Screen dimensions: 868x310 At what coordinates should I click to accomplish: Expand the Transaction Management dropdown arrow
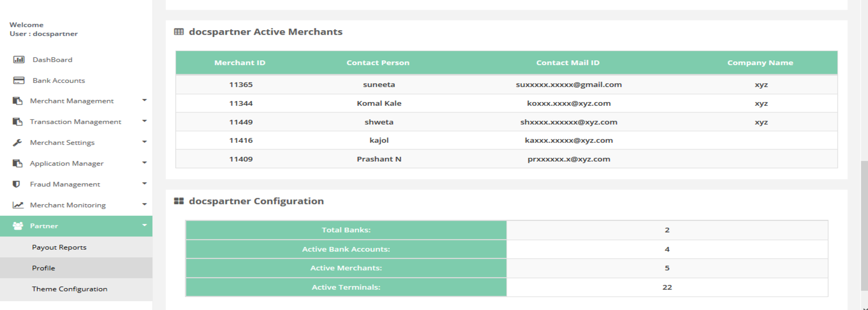pos(144,121)
